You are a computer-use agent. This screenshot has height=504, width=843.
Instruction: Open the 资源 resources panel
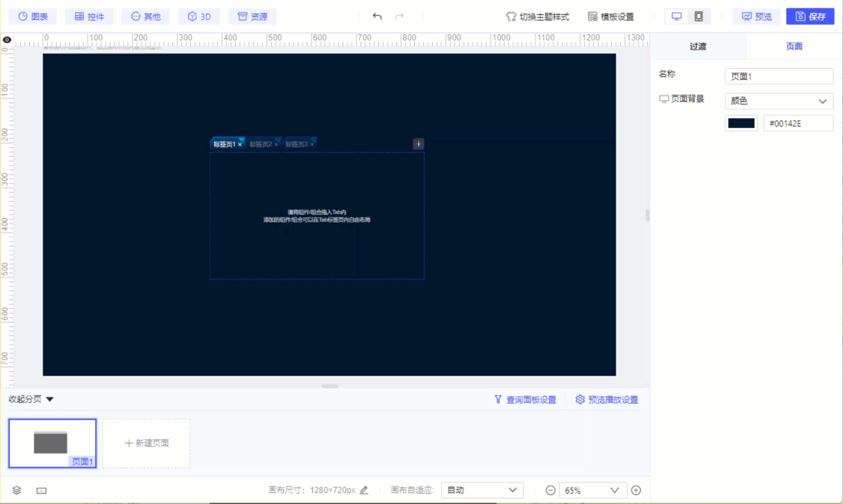coord(252,16)
